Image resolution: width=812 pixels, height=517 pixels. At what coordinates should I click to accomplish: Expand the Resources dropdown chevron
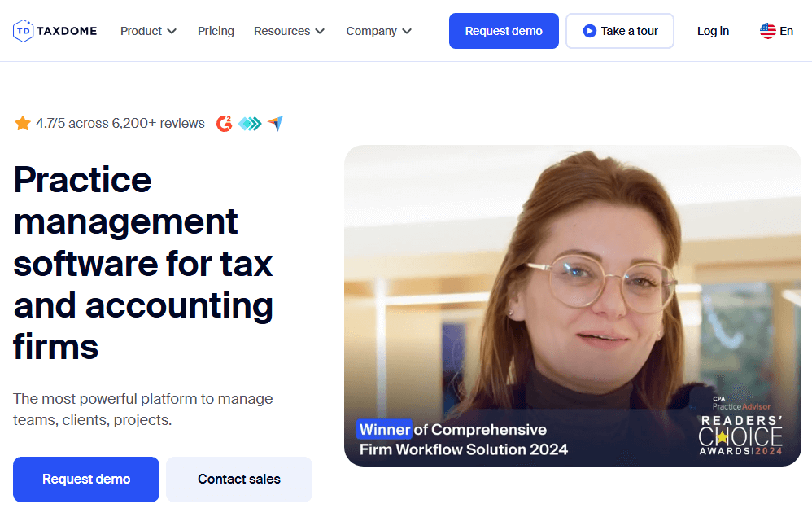(320, 31)
